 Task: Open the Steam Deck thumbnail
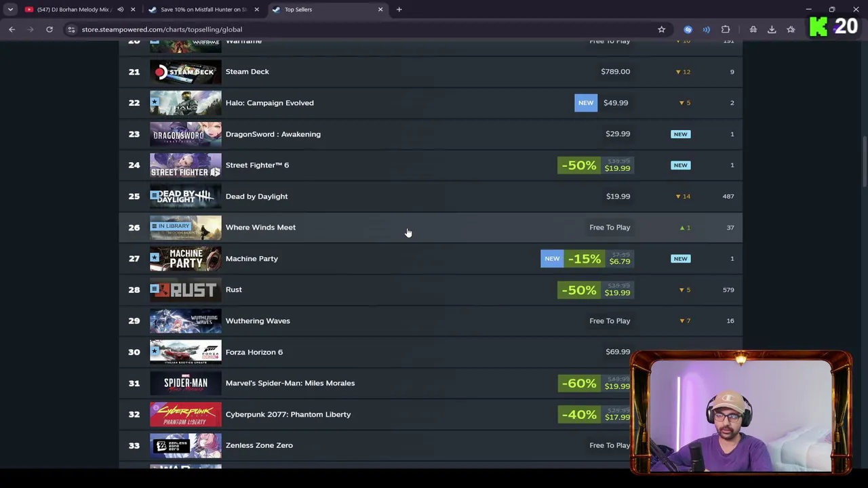click(185, 71)
